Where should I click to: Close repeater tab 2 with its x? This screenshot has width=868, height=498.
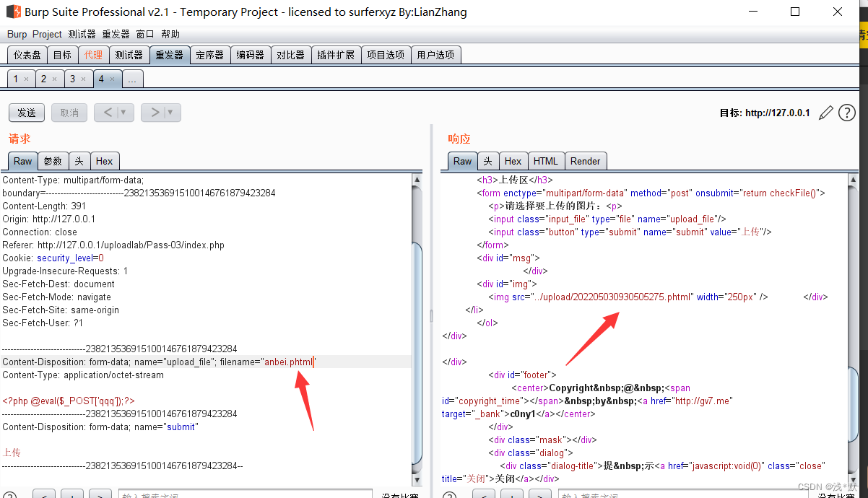[54, 79]
